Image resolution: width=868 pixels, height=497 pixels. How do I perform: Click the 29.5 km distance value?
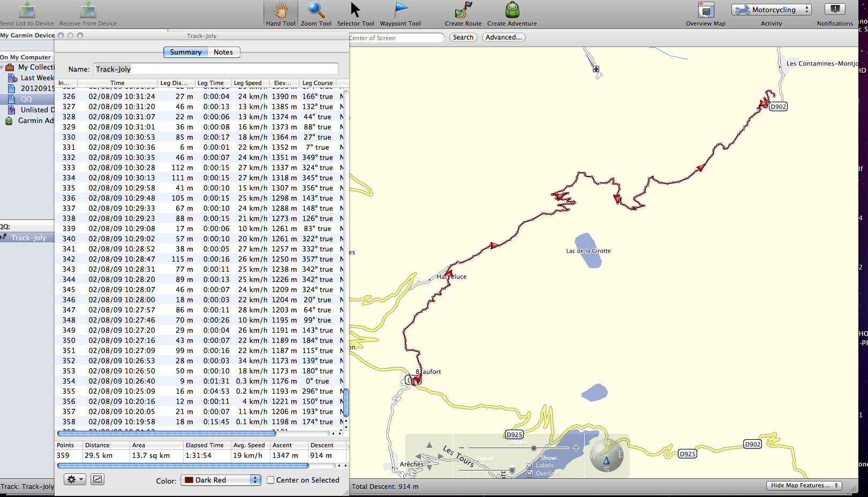point(99,455)
